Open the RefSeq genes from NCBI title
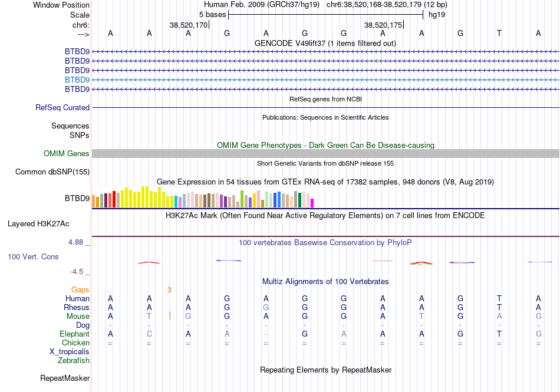 pos(325,99)
